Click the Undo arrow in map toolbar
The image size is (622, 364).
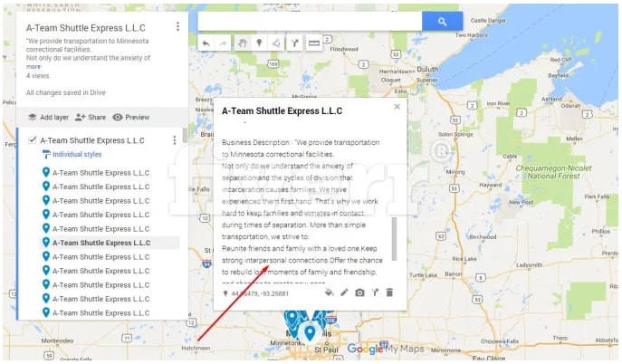206,43
